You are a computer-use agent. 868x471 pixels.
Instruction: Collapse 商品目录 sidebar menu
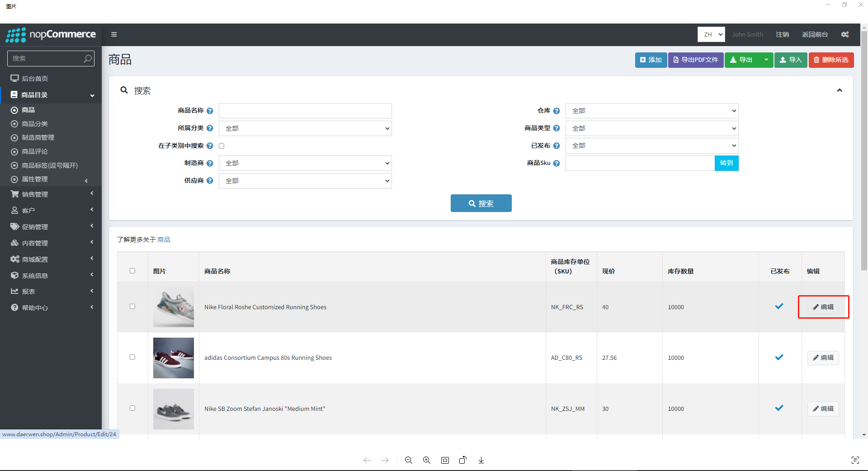pos(51,95)
